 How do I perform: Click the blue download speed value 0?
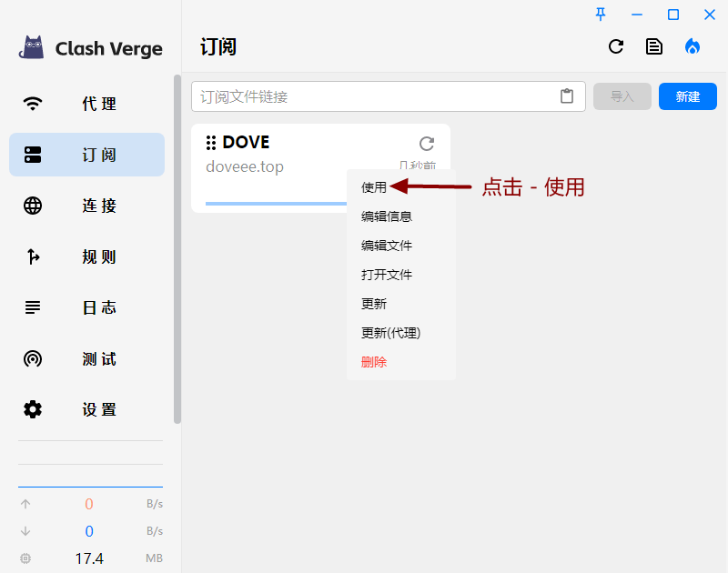point(89,531)
